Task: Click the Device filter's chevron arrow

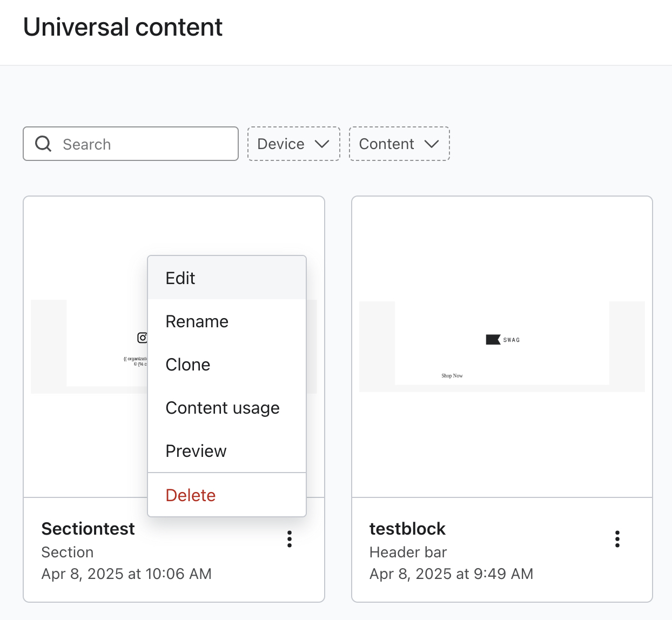Action: click(322, 144)
